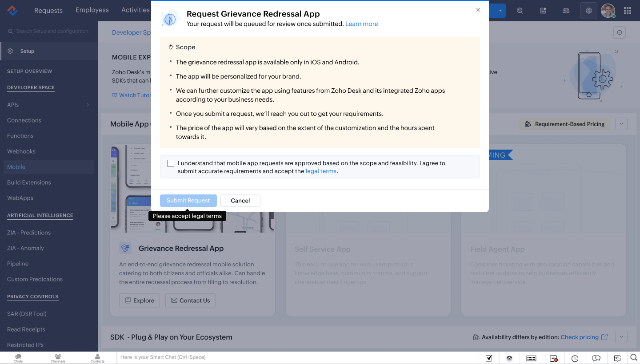This screenshot has height=364, width=640.
Task: Open SAR (DSR Tool) in Privacy Controls
Action: [27, 314]
